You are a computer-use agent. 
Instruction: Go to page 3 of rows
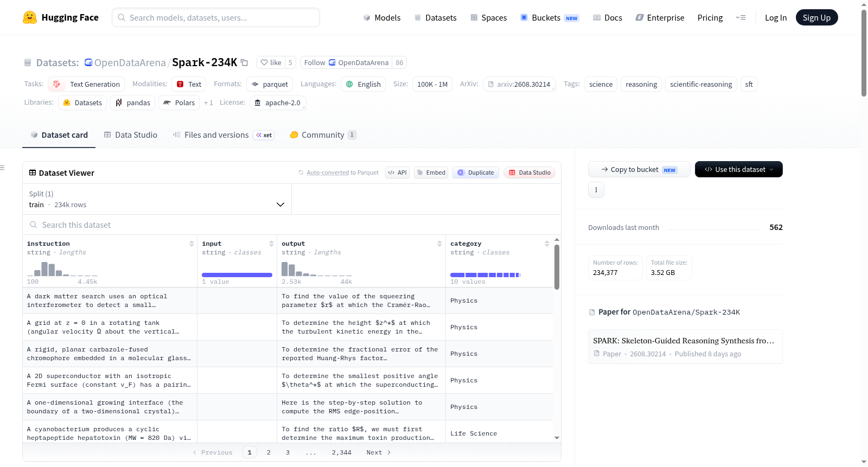288,452
